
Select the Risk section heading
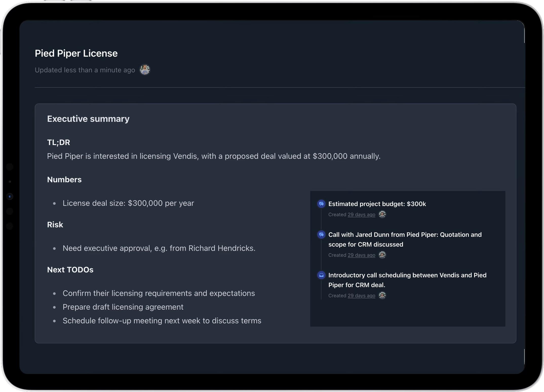tap(55, 224)
